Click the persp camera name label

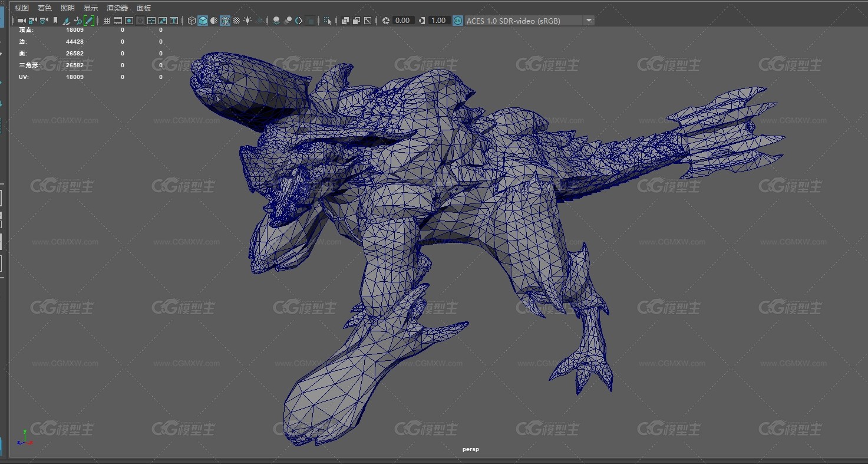click(x=471, y=449)
